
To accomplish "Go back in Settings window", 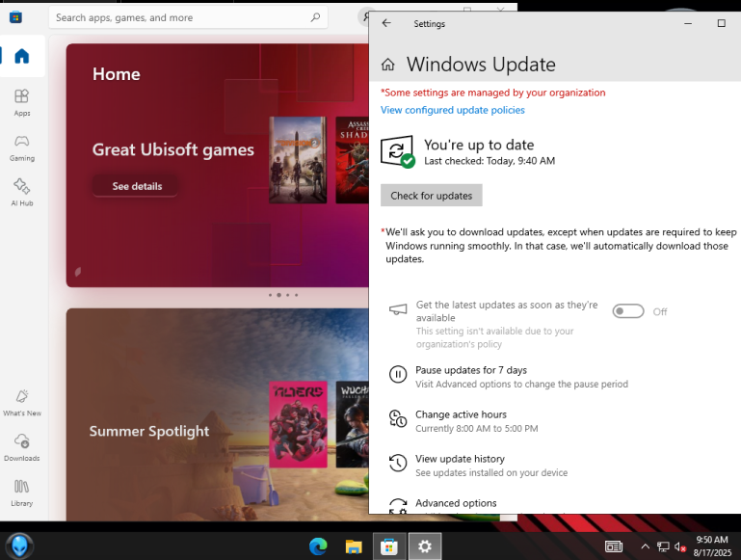I will (x=386, y=23).
